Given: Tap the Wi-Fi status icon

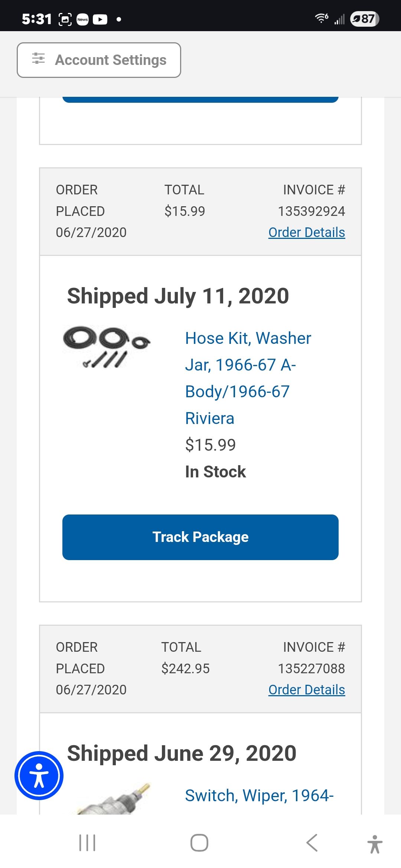Looking at the screenshot, I should click(x=322, y=18).
